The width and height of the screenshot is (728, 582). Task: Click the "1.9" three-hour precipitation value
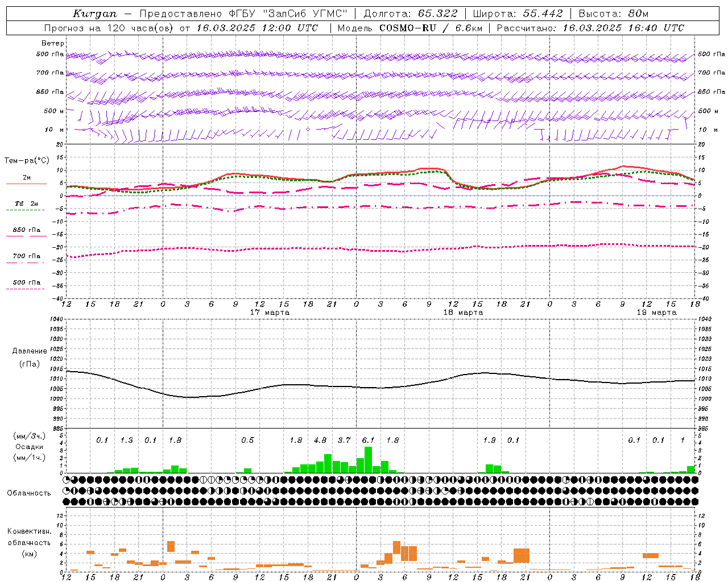(489, 440)
